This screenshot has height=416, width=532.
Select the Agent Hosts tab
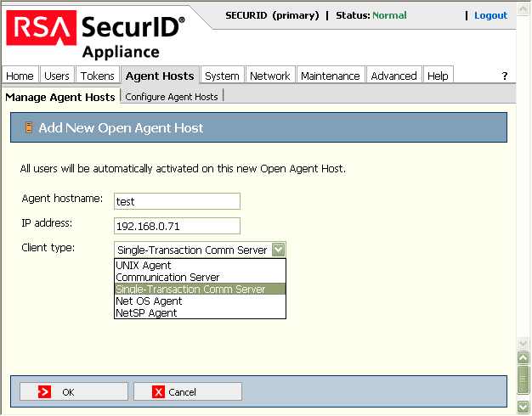[x=160, y=76]
